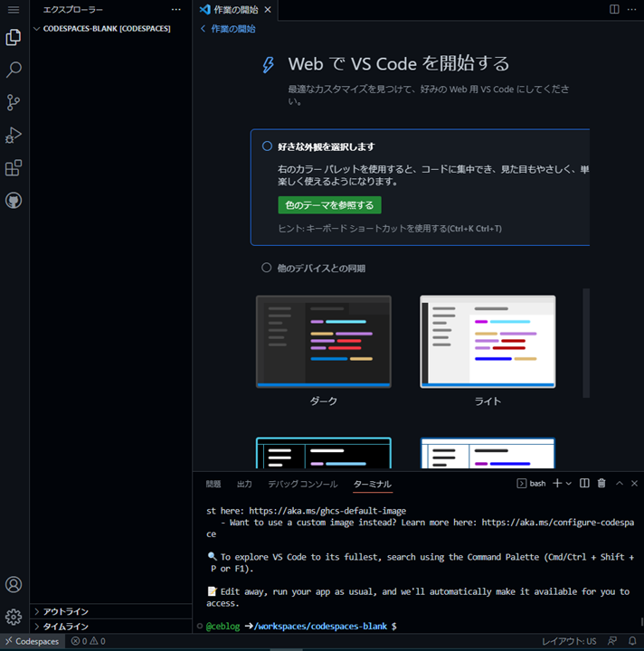Open the hamburger application menu
Viewport: 644px width, 651px height.
(x=14, y=10)
